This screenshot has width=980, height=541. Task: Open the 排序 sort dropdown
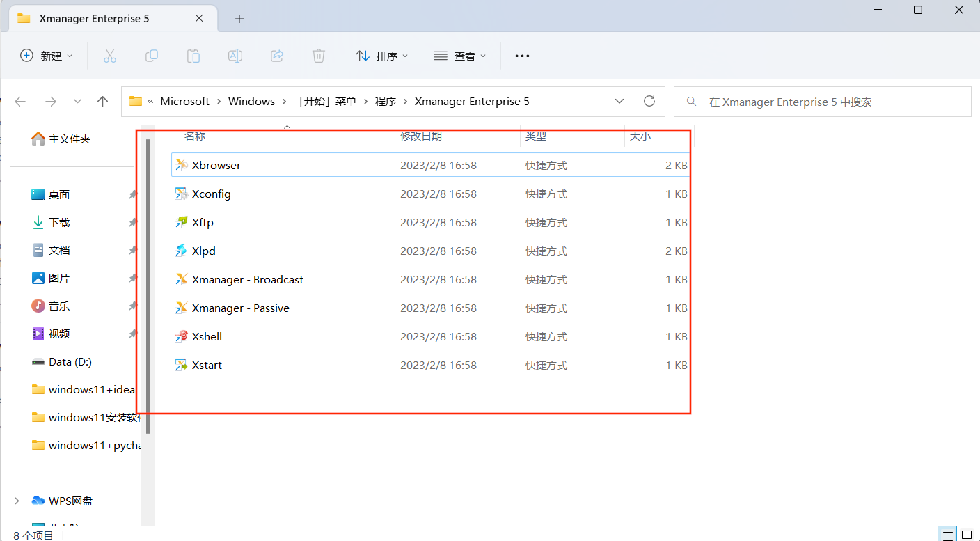tap(381, 56)
